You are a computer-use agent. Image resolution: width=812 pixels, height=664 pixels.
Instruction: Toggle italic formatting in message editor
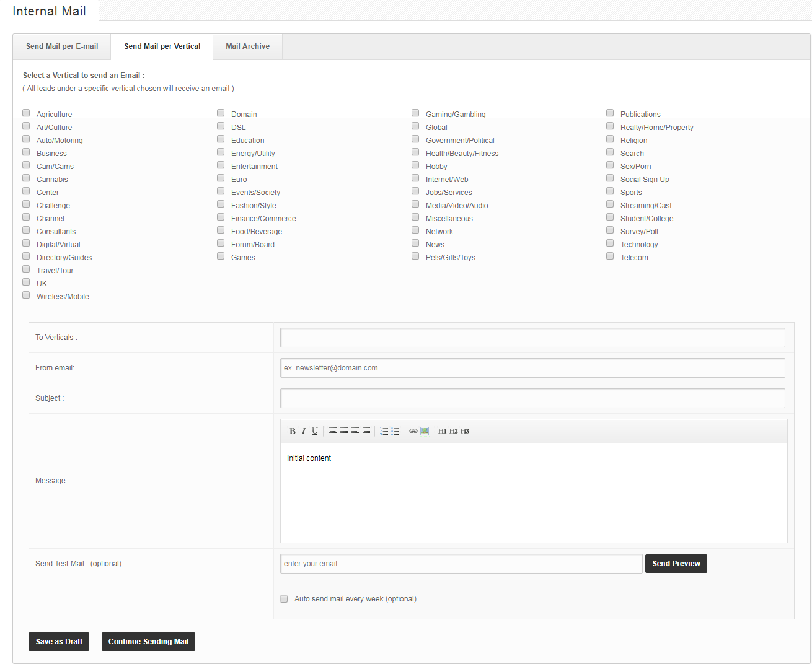[x=304, y=431]
